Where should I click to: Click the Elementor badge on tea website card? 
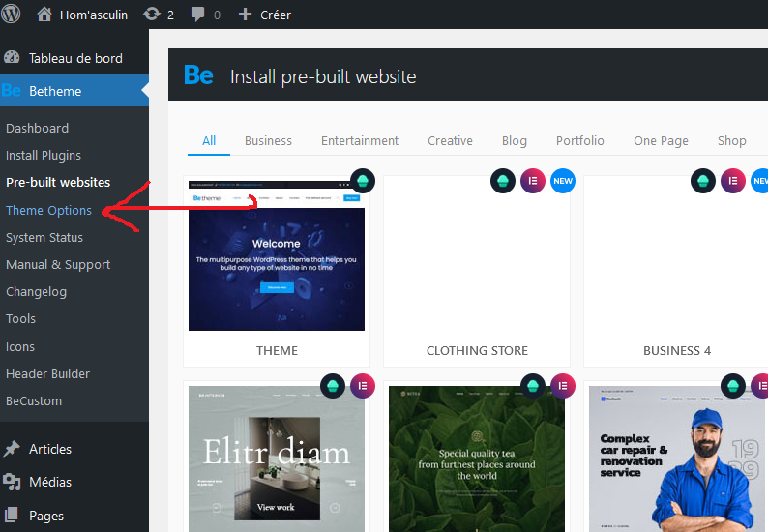pyautogui.click(x=563, y=386)
